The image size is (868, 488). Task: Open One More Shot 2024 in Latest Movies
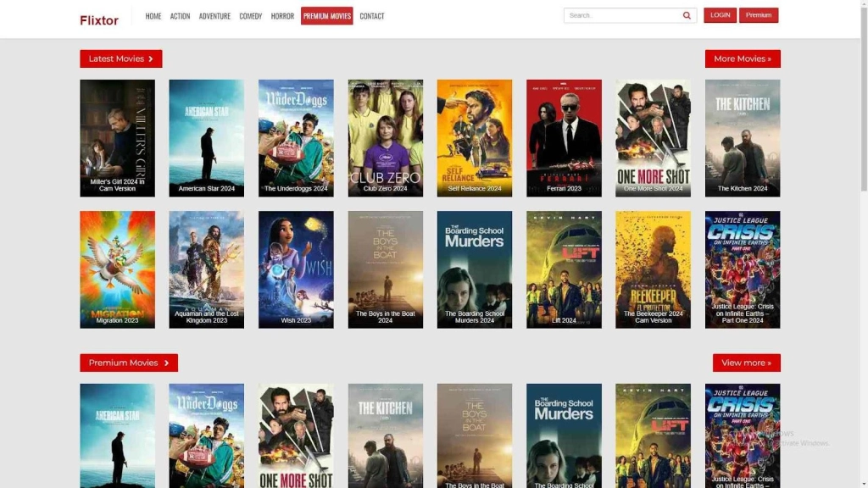coord(654,138)
